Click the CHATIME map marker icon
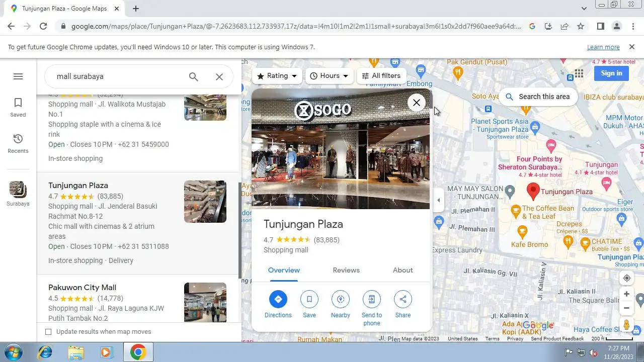 585,243
